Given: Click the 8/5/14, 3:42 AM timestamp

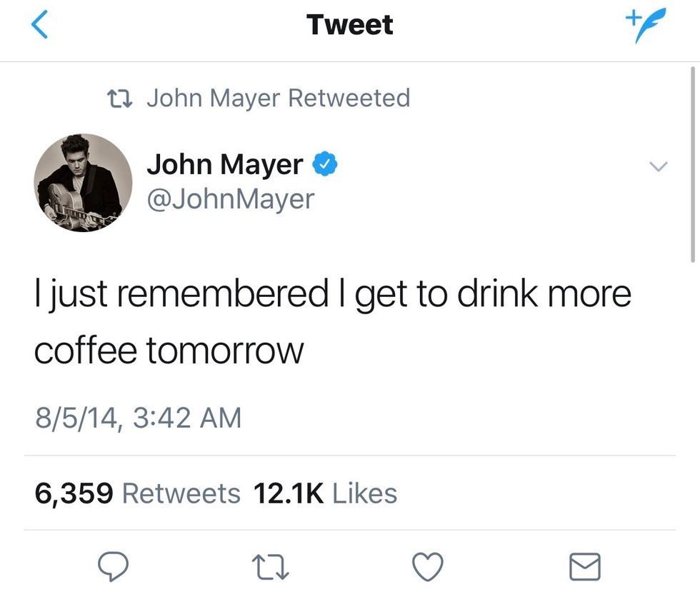Looking at the screenshot, I should point(138,417).
